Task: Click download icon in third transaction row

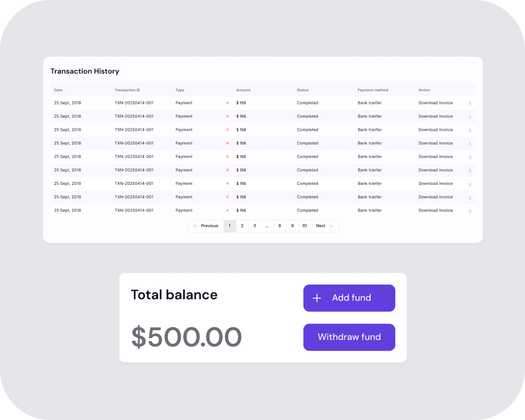Action: coord(470,130)
